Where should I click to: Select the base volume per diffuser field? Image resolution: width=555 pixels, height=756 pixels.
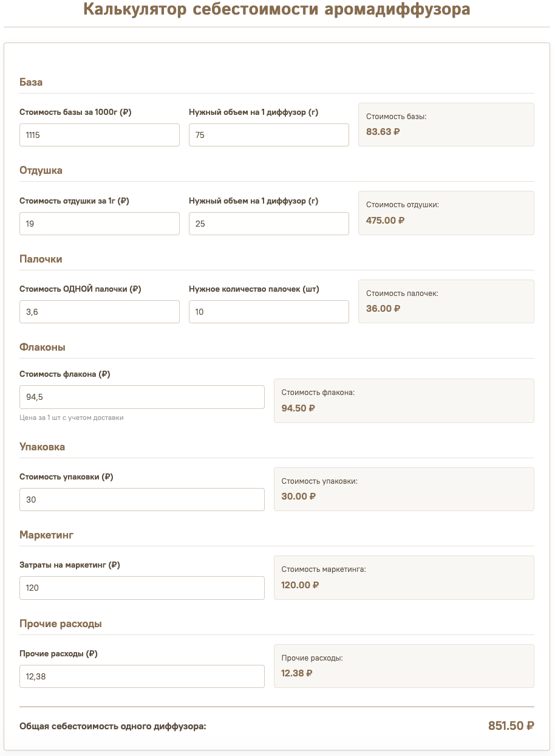click(269, 135)
